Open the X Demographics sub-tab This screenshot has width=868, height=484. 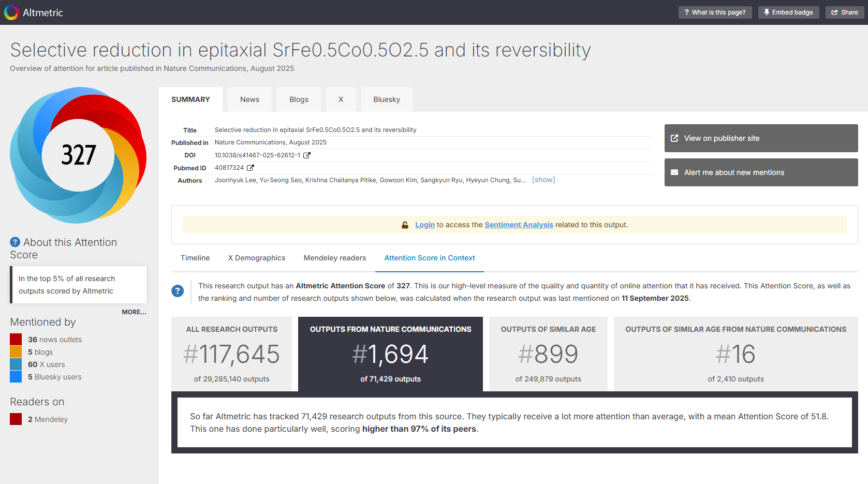tap(257, 258)
